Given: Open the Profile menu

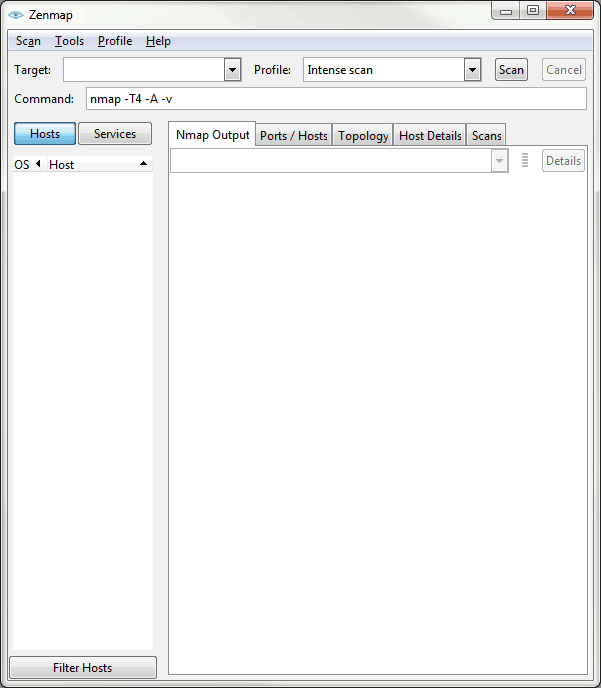Looking at the screenshot, I should click(115, 41).
